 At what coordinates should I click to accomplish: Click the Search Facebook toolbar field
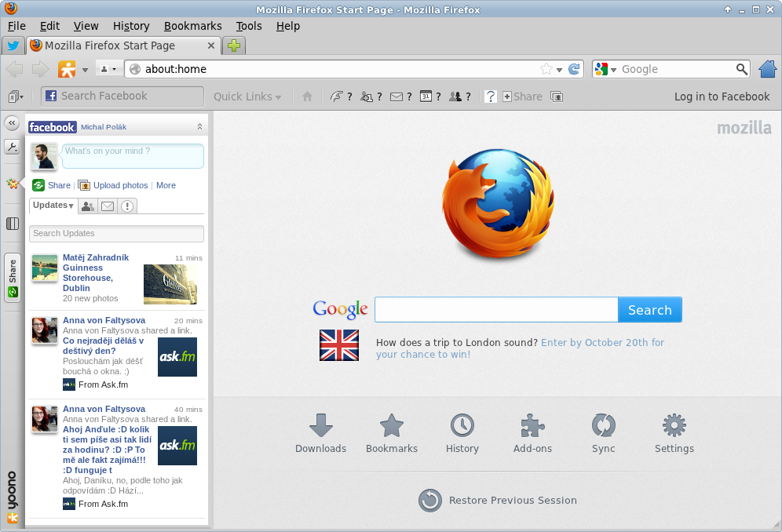click(122, 97)
